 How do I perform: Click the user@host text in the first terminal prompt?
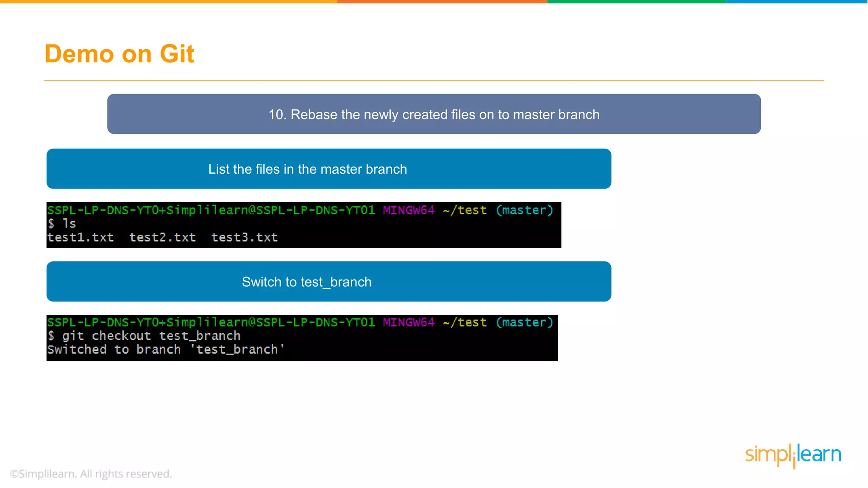click(211, 210)
